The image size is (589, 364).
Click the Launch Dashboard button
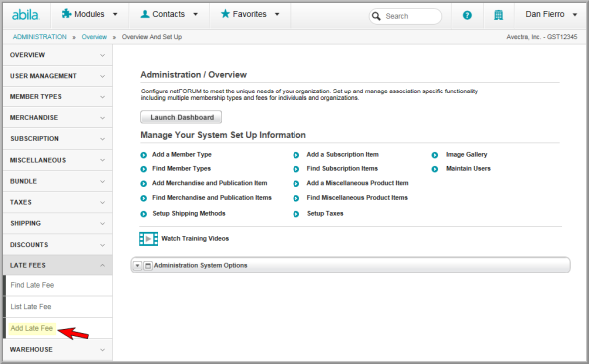[x=181, y=117]
